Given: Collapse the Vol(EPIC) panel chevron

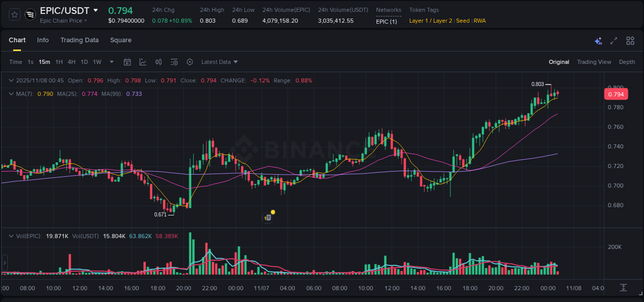Looking at the screenshot, I should 10,236.
